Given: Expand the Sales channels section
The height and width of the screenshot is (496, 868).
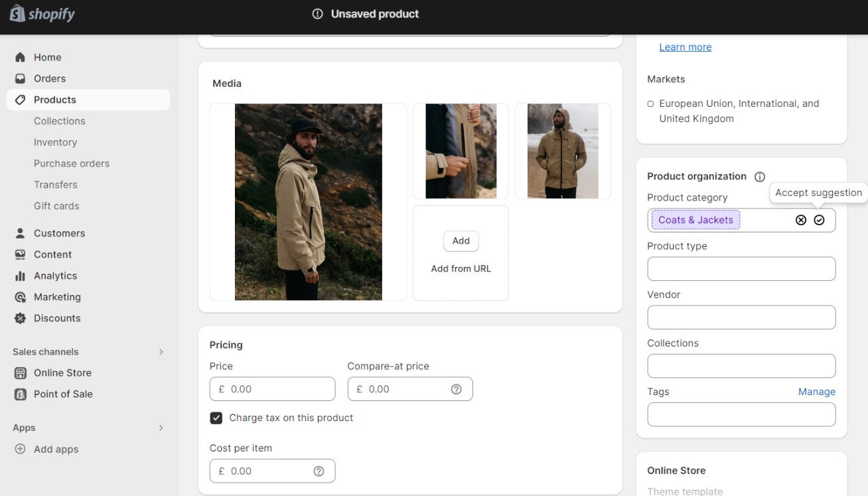Looking at the screenshot, I should 161,352.
